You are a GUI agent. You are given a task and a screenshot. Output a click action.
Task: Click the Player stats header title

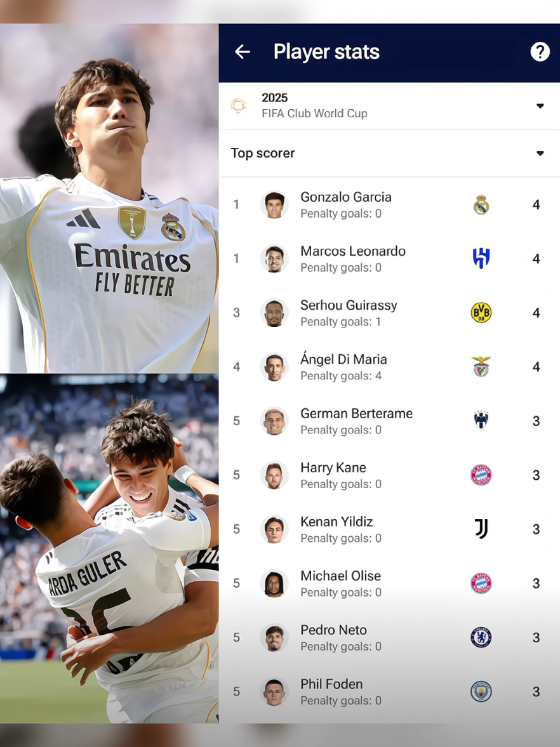326,51
